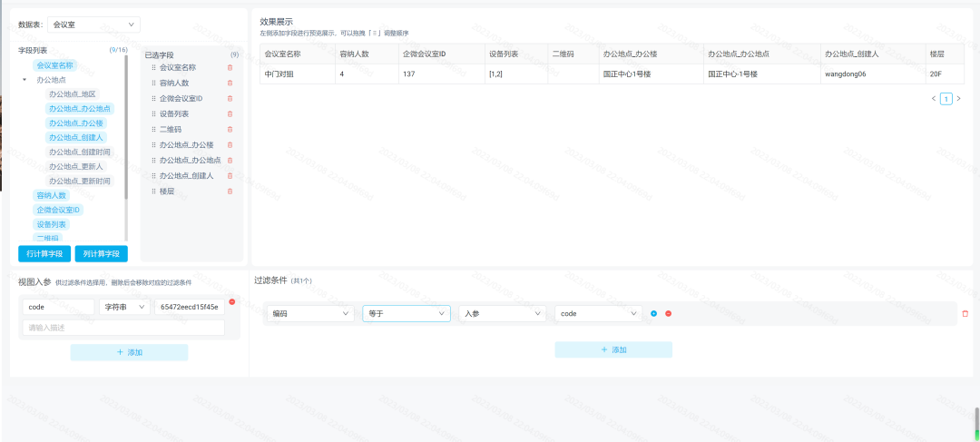980x442 pixels.
Task: Click drag handle beside 会议室名称 selected field
Action: click(153, 67)
